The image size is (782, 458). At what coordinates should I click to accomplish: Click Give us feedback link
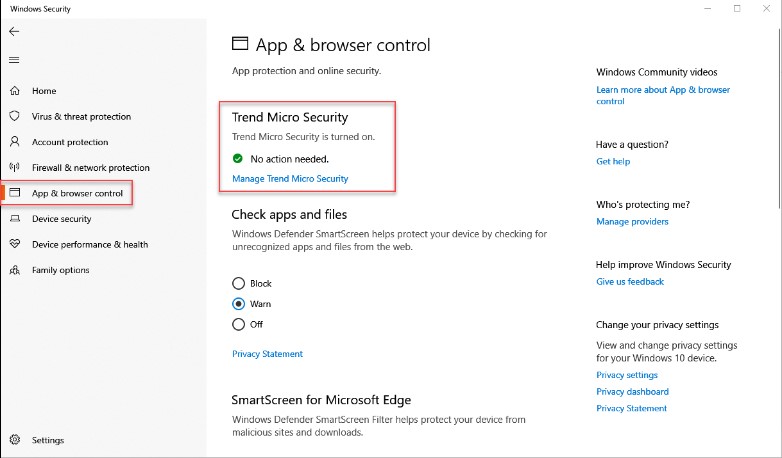(x=630, y=282)
